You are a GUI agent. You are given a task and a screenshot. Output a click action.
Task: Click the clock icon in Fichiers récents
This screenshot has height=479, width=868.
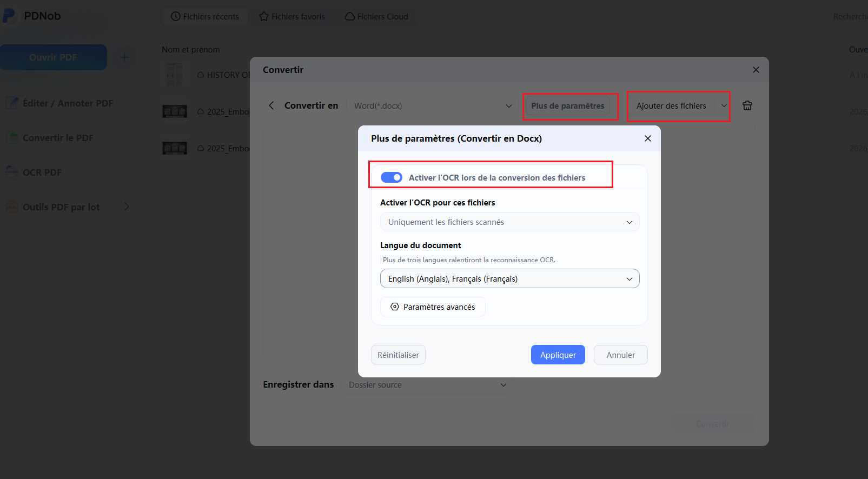coord(176,17)
